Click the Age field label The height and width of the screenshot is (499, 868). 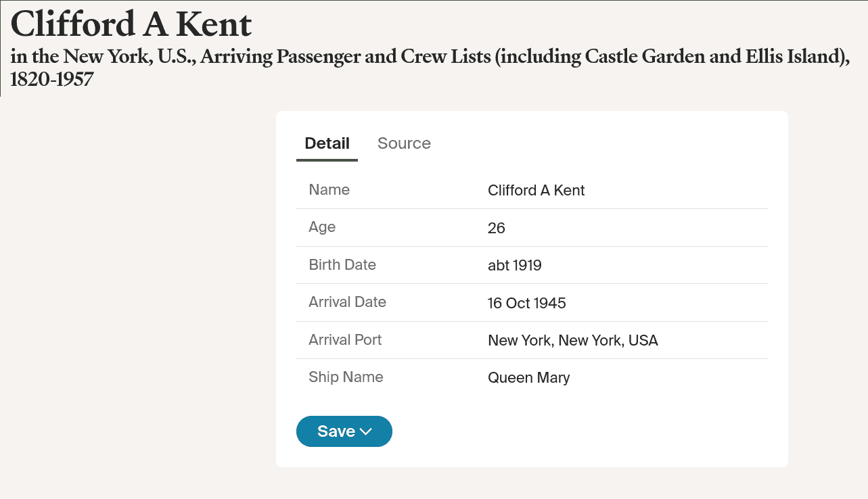[322, 227]
